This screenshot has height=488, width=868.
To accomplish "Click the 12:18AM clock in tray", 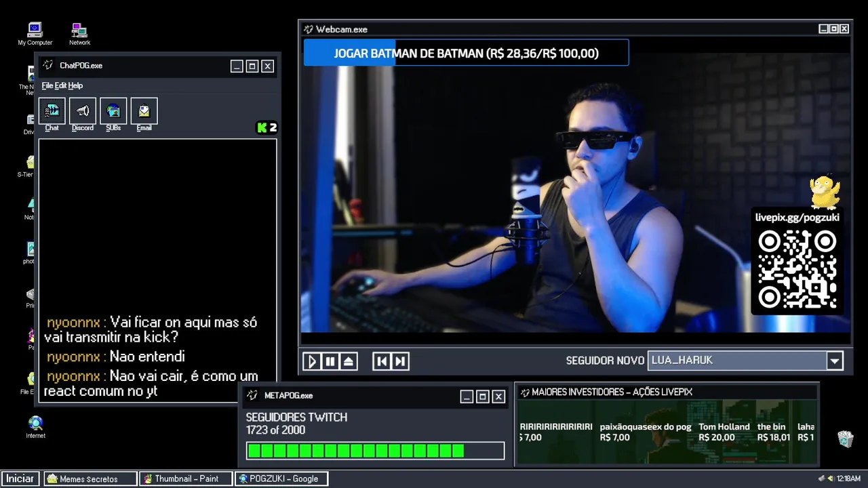I will tap(849, 479).
